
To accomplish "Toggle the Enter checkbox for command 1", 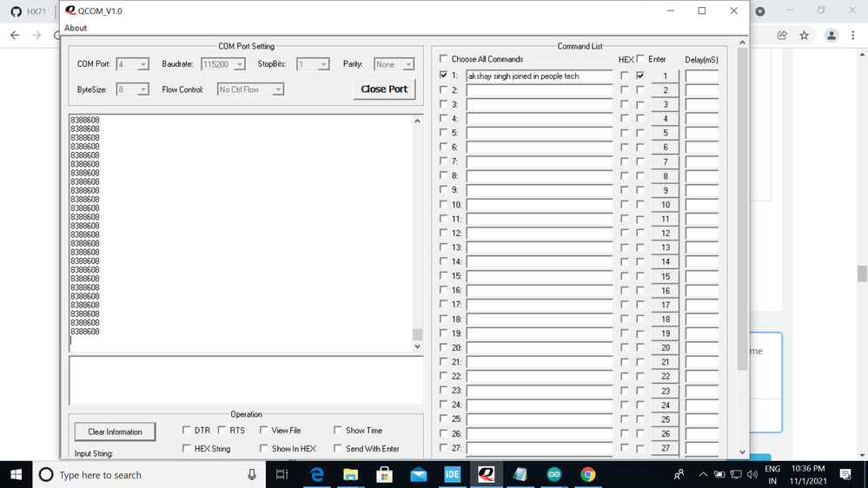I will click(x=640, y=76).
